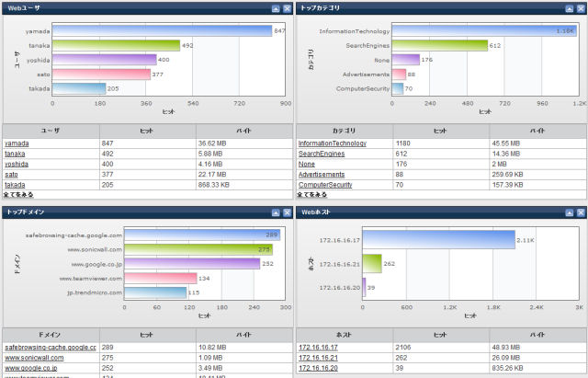
Task: Open host 172.16.16.21 link
Action: point(318,358)
